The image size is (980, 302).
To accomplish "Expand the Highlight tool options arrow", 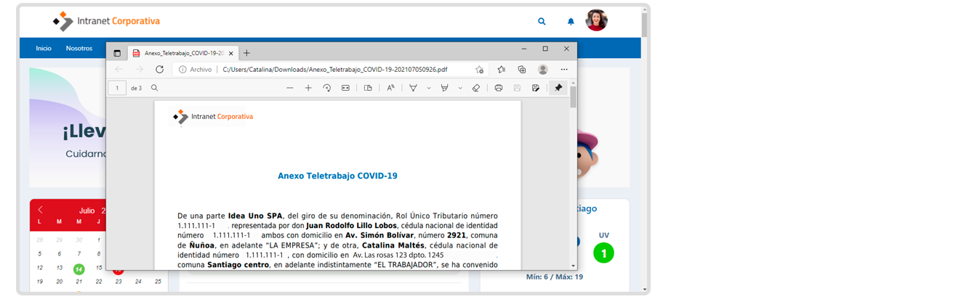I will (x=460, y=88).
